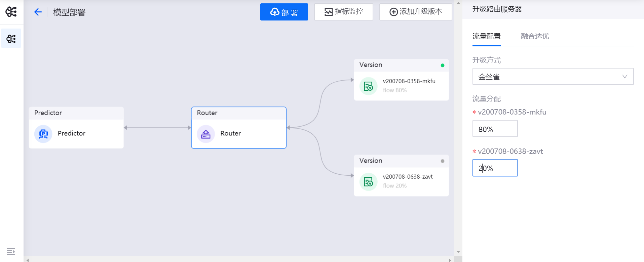Click the back arrow beside 模型部署

point(38,12)
